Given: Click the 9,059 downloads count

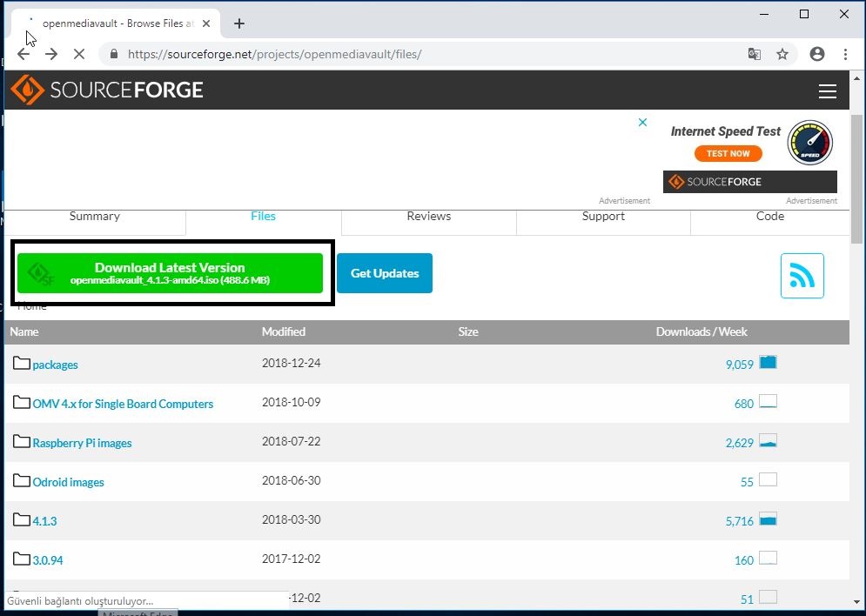Looking at the screenshot, I should pos(740,365).
